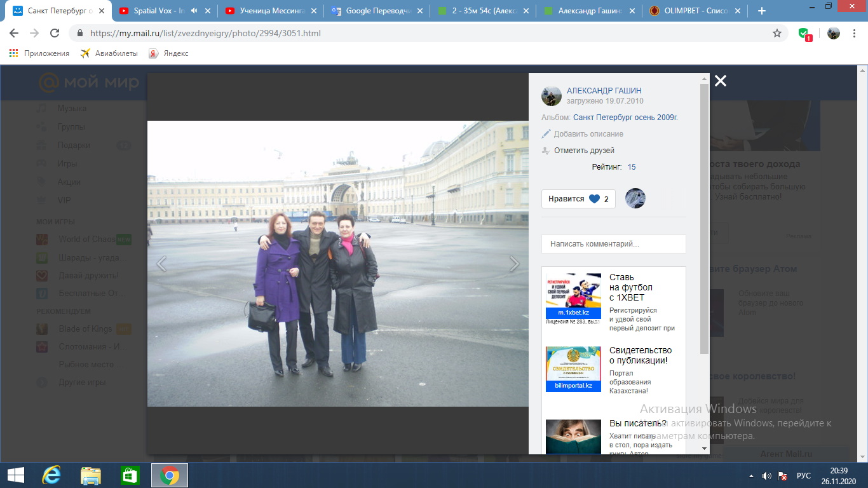Viewport: 868px width, 488px height.
Task: Open Александр Гашин's avatar in the photo panel
Action: [552, 96]
